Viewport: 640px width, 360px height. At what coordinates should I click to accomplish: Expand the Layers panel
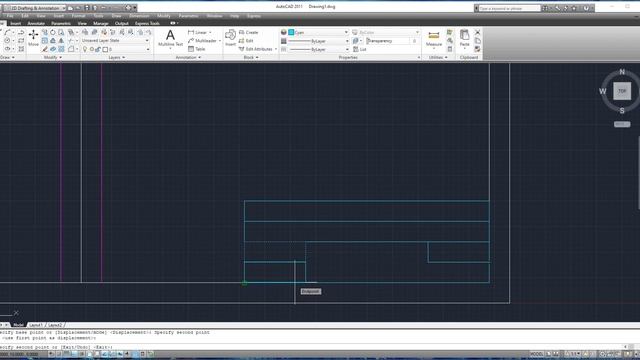pos(117,58)
